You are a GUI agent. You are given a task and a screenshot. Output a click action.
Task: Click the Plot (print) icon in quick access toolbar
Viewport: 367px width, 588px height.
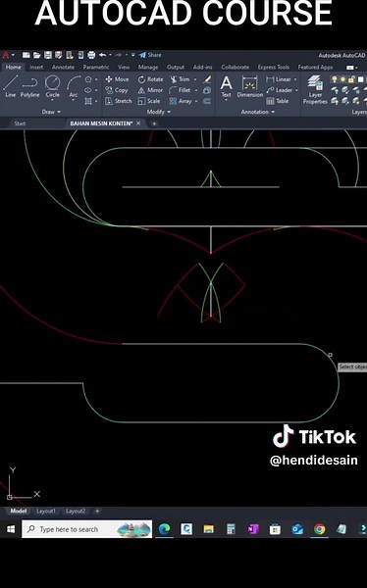pos(91,55)
